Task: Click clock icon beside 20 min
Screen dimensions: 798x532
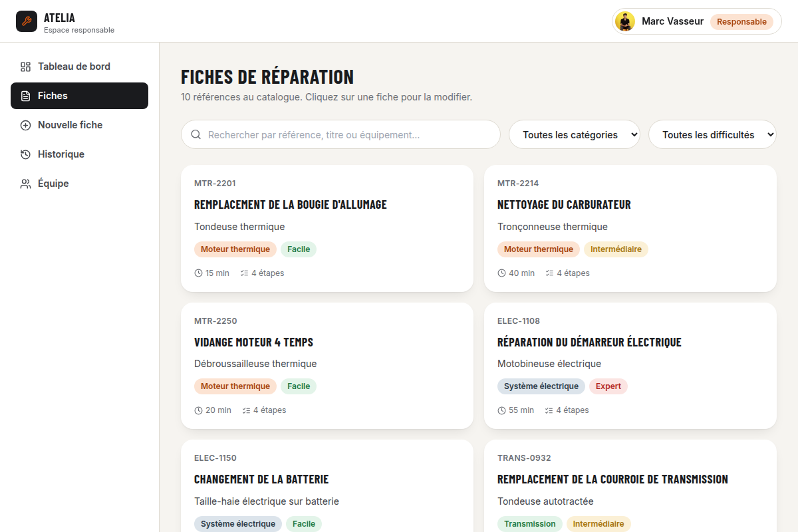Action: click(198, 410)
